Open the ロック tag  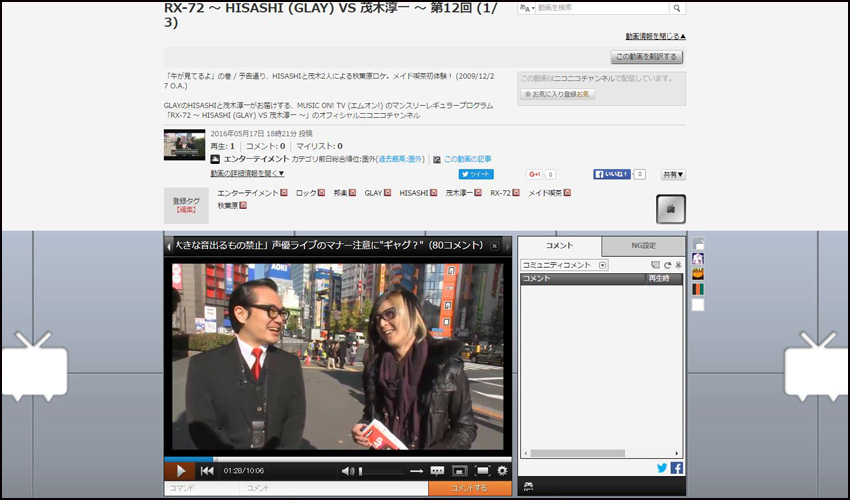click(306, 193)
